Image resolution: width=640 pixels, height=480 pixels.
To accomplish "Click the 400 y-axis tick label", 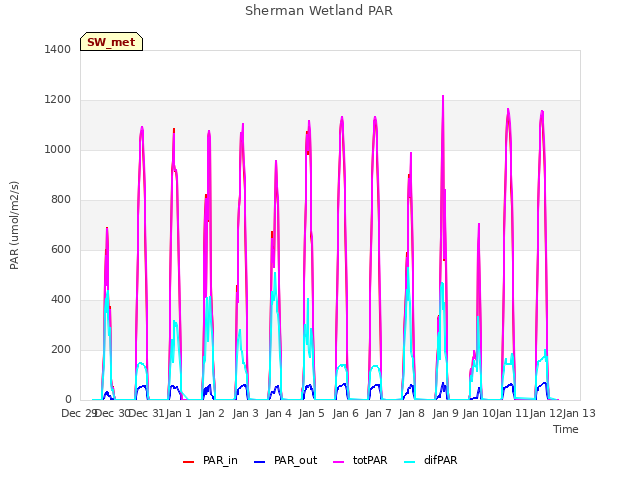I will coord(61,300).
